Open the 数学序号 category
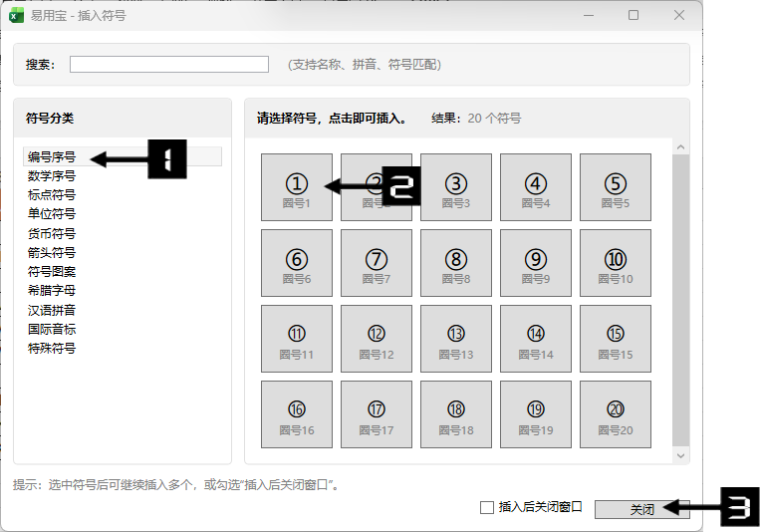Image resolution: width=761 pixels, height=532 pixels. click(x=52, y=176)
